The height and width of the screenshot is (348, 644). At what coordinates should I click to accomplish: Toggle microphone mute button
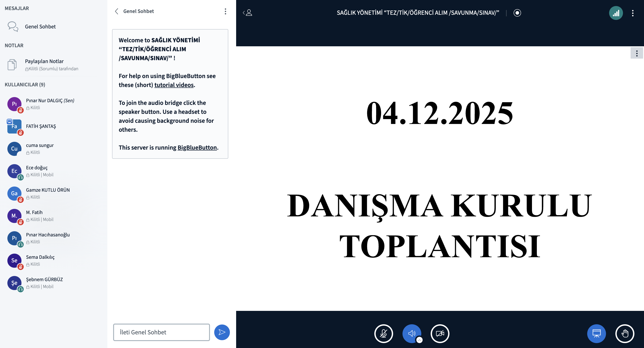point(383,333)
